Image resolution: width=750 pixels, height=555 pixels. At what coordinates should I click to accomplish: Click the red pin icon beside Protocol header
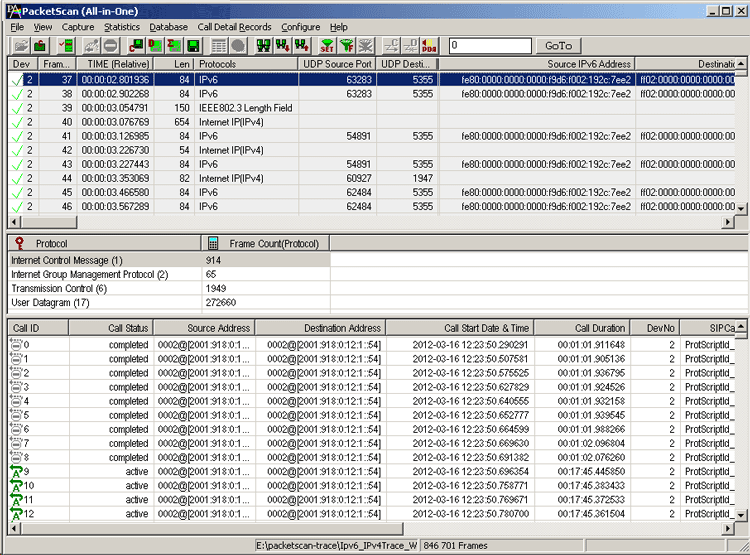click(x=20, y=243)
